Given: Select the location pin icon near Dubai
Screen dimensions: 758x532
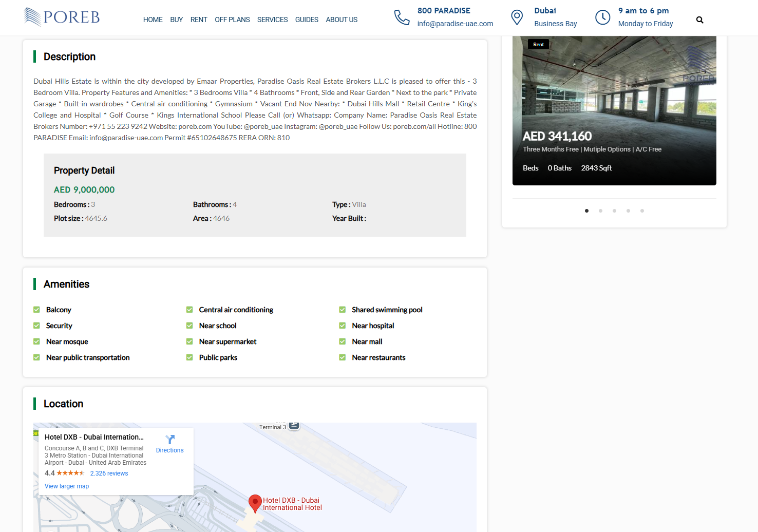Looking at the screenshot, I should (517, 17).
